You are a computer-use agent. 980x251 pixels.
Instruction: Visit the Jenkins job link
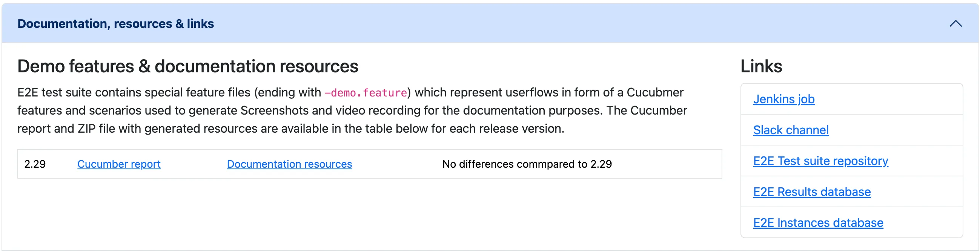(x=784, y=99)
